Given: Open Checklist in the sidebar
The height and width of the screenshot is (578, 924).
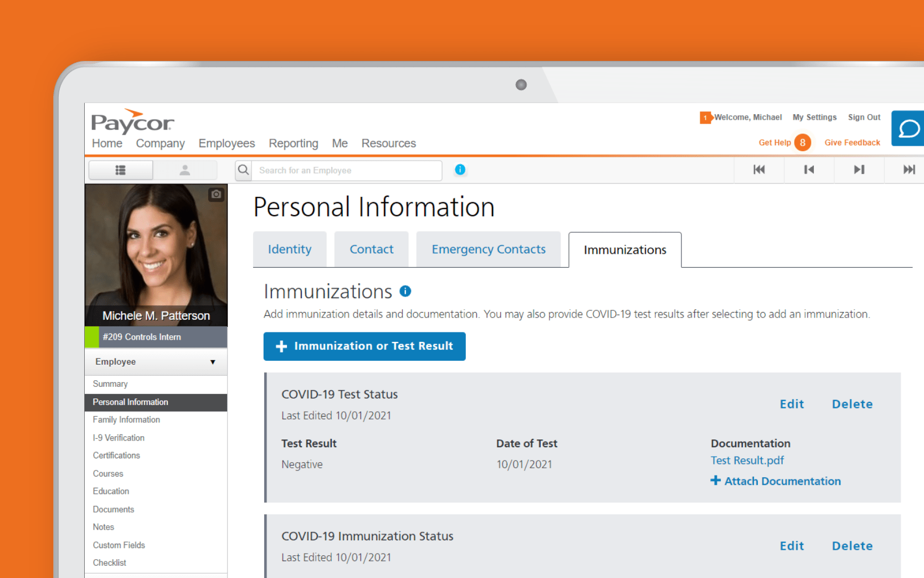Looking at the screenshot, I should coord(156,563).
